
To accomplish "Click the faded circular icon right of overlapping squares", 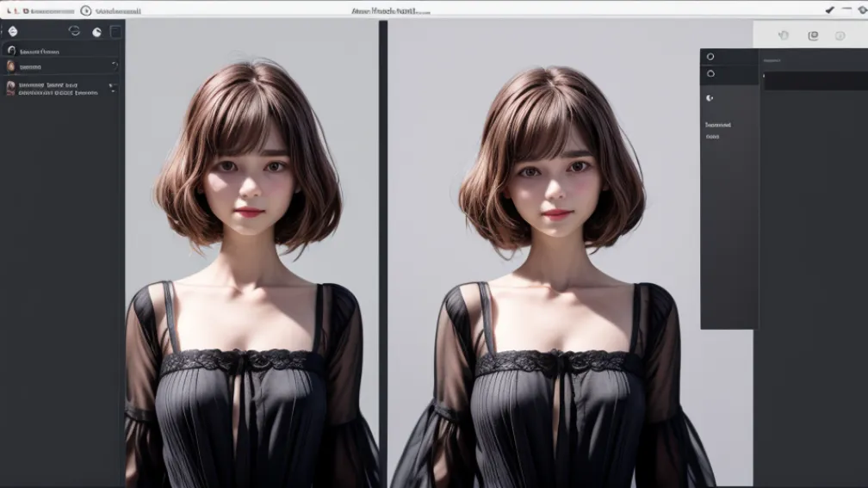I will [840, 35].
